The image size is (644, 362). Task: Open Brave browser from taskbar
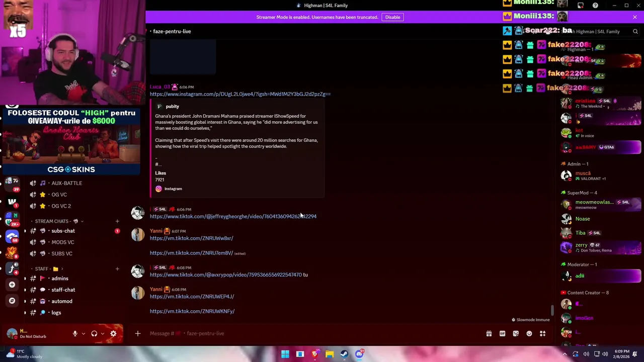[x=315, y=354]
